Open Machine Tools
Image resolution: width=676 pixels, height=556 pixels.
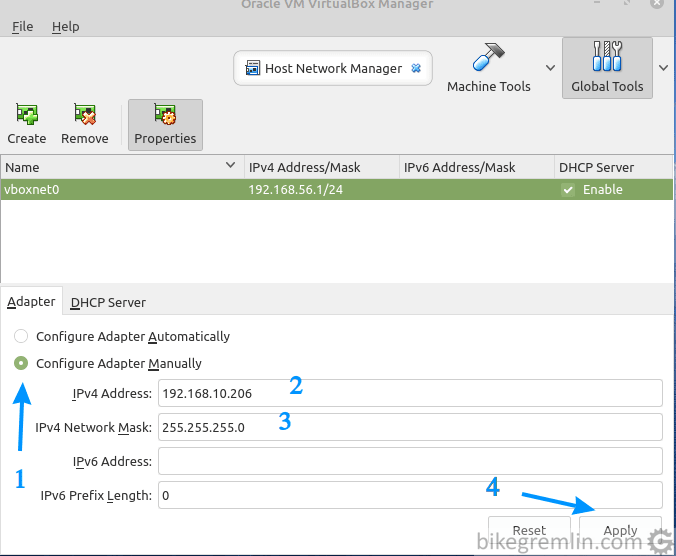488,68
